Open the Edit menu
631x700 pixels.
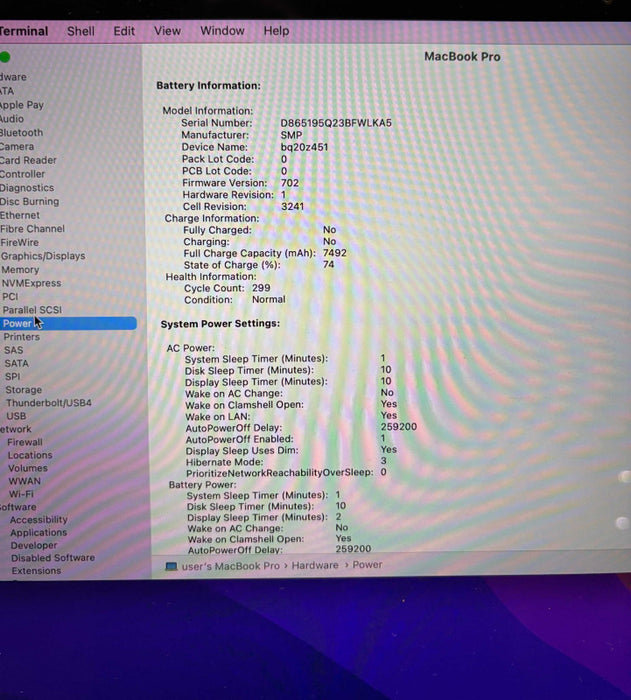(x=124, y=31)
